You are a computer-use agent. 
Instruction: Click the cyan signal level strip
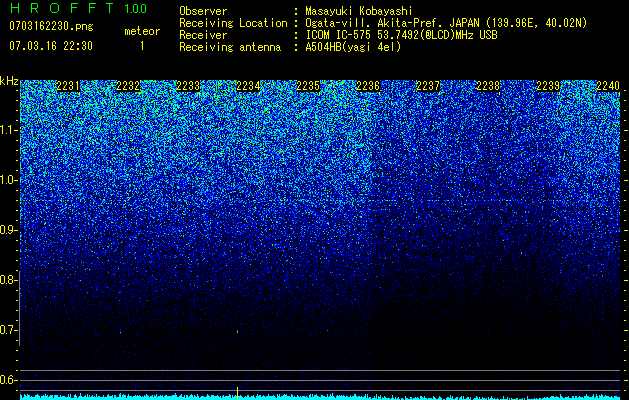click(x=320, y=397)
